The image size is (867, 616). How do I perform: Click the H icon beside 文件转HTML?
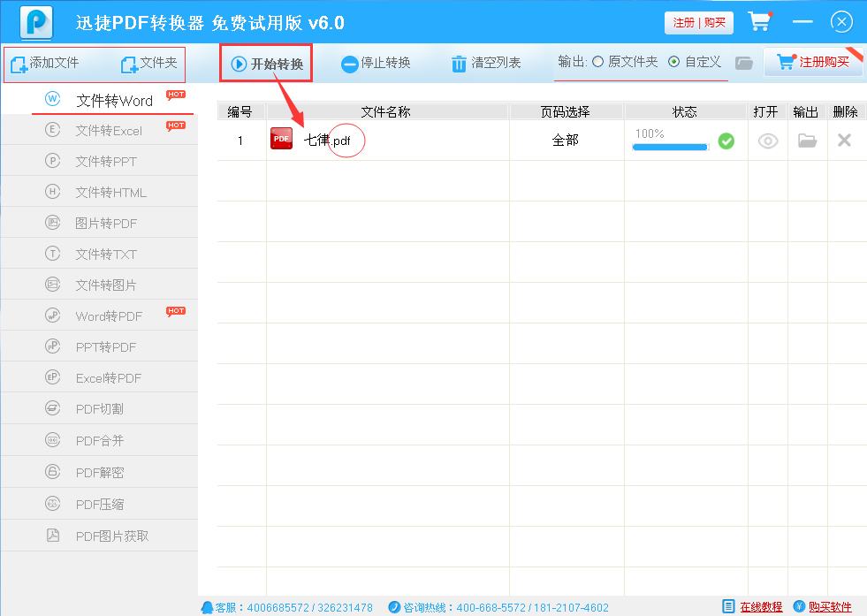(x=52, y=191)
